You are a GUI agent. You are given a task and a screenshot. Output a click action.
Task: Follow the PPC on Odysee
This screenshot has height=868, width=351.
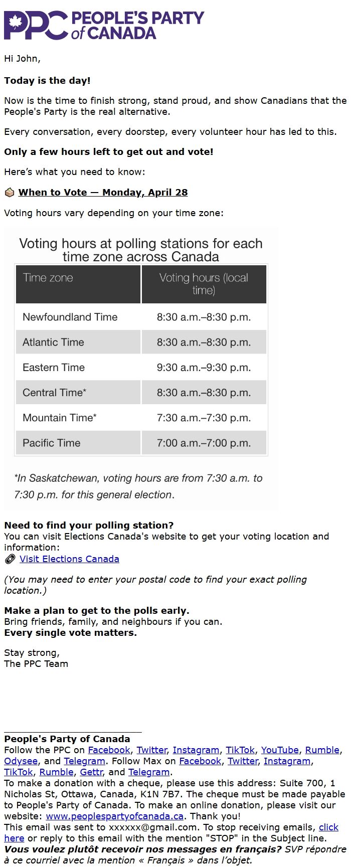(21, 761)
